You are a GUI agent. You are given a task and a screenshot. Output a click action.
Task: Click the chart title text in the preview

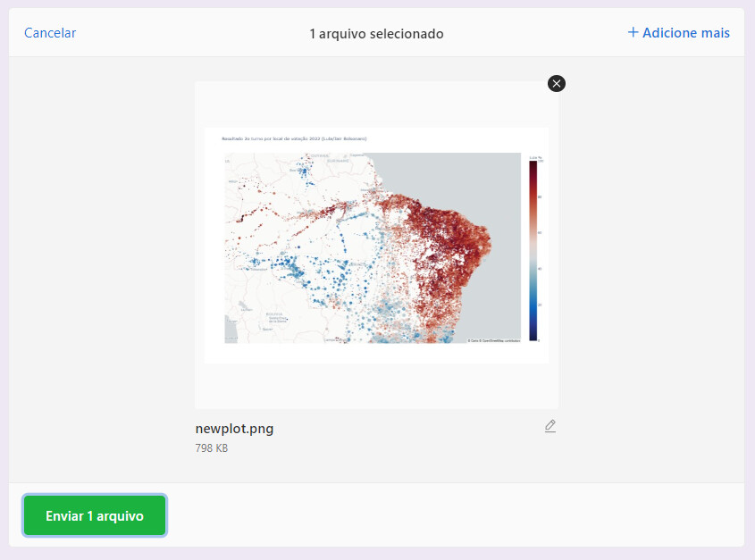tap(294, 138)
